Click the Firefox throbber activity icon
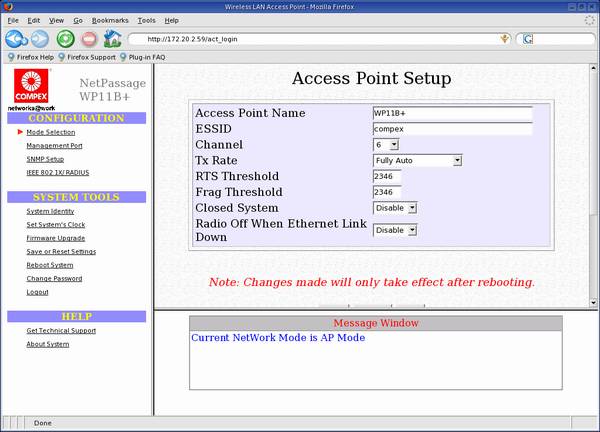 [589, 20]
